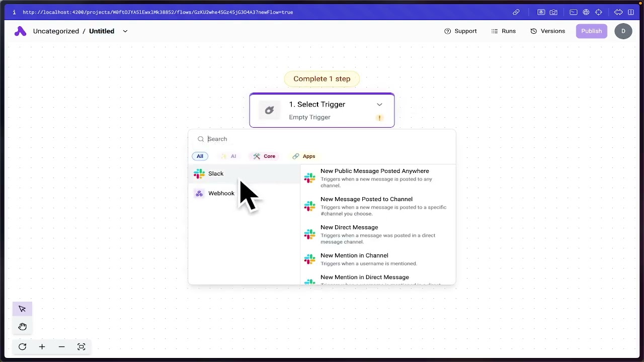Viewport: 644px width, 362px height.
Task: Activate the pointer select tool
Action: pos(22,309)
